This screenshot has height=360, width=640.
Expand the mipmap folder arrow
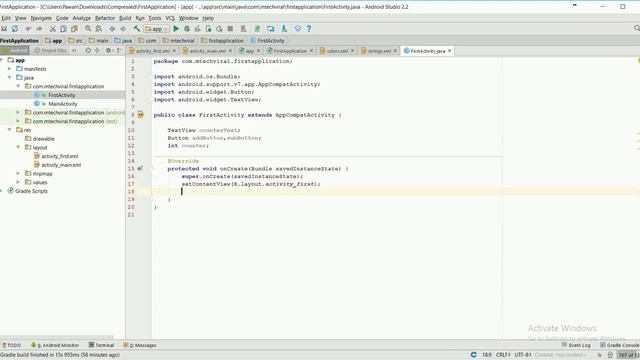pyautogui.click(x=18, y=173)
